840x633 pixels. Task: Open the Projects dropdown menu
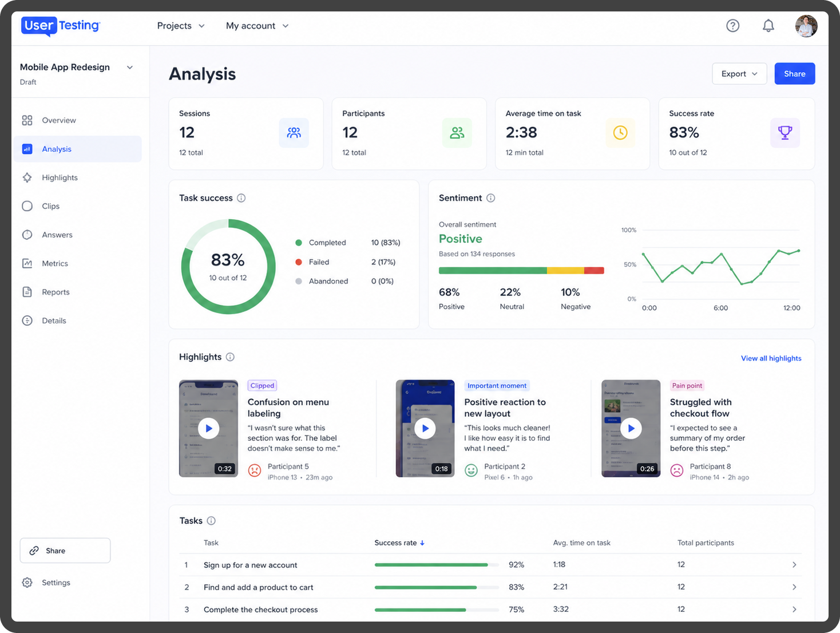tap(181, 26)
